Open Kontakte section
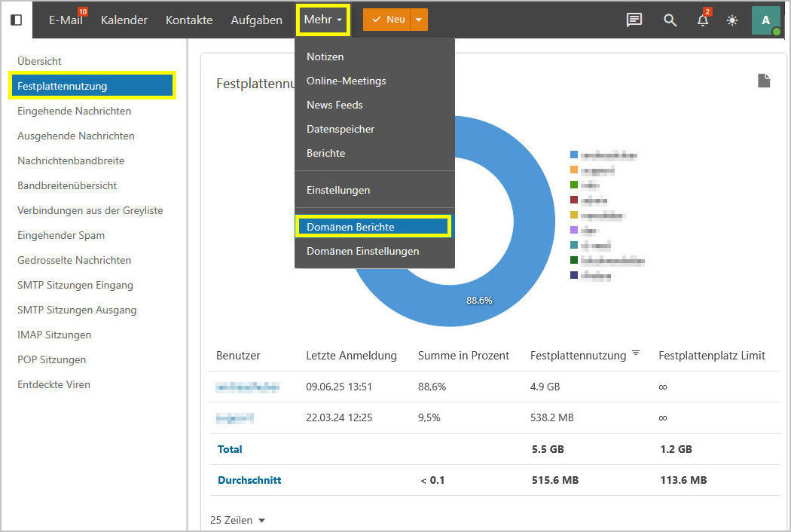Screen dimensions: 791x532 point(189,20)
